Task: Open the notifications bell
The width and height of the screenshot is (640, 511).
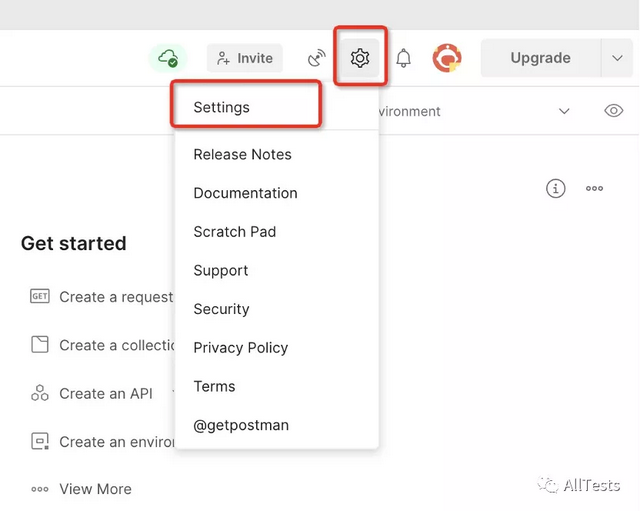Action: tap(403, 58)
